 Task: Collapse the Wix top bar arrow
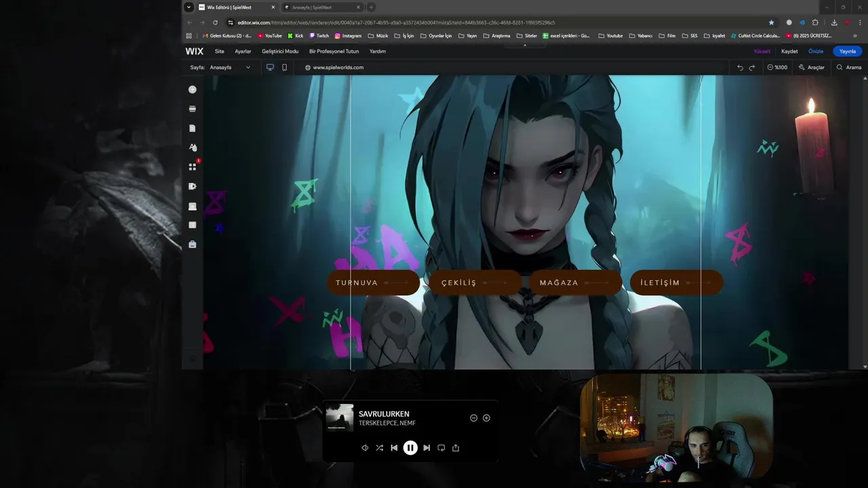tap(525, 45)
